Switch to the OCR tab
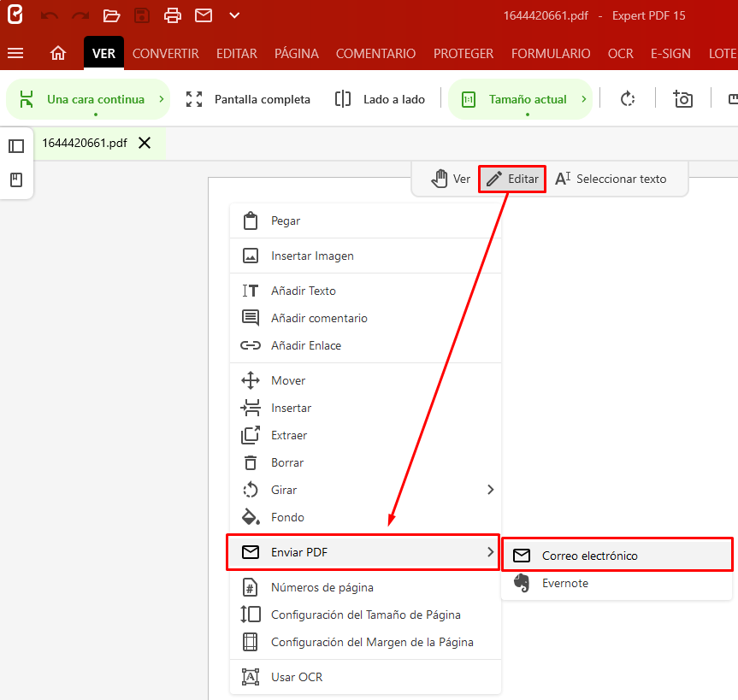The height and width of the screenshot is (700, 738). pyautogui.click(x=620, y=53)
